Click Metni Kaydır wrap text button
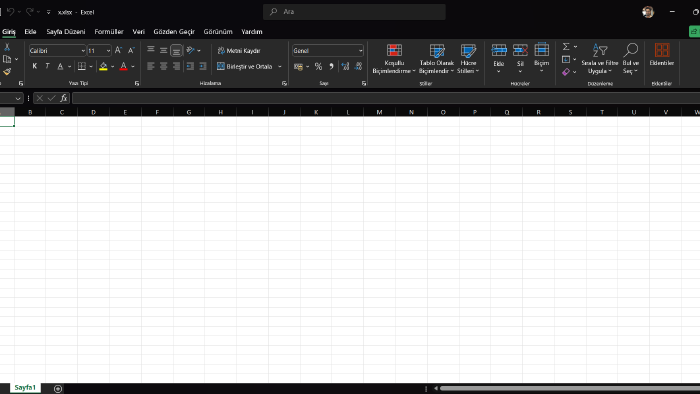 point(239,51)
